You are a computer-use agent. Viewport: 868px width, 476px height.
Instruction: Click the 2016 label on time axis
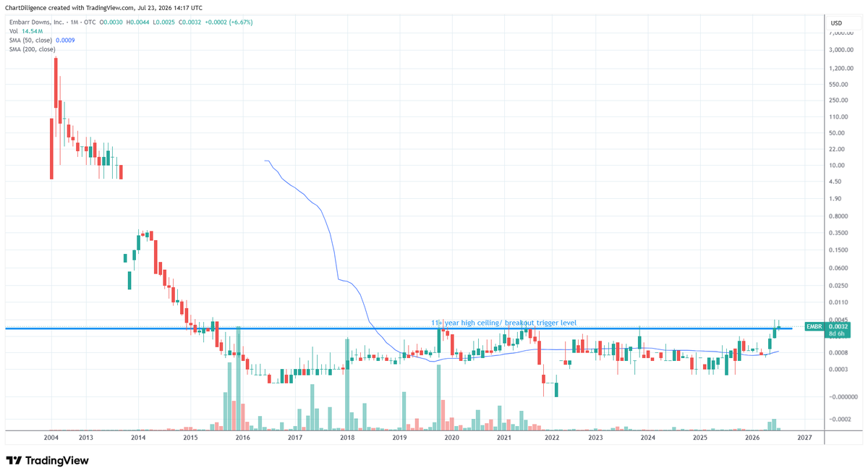242,438
